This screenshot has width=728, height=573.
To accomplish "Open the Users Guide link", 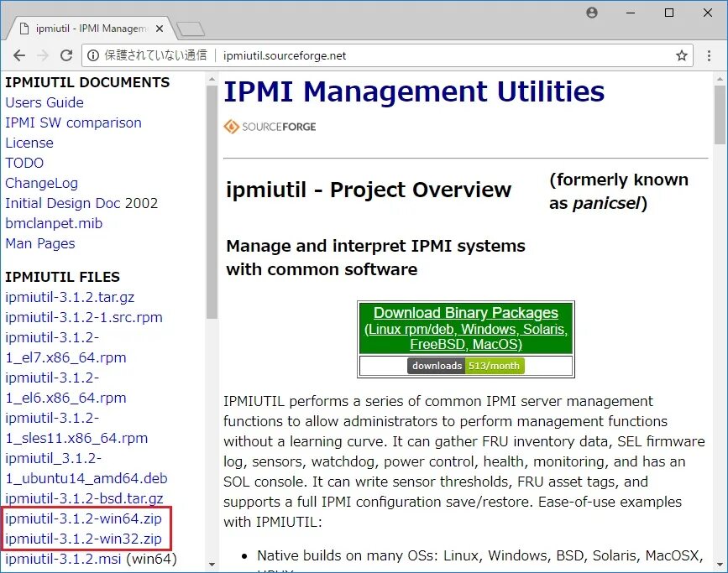I will click(45, 102).
